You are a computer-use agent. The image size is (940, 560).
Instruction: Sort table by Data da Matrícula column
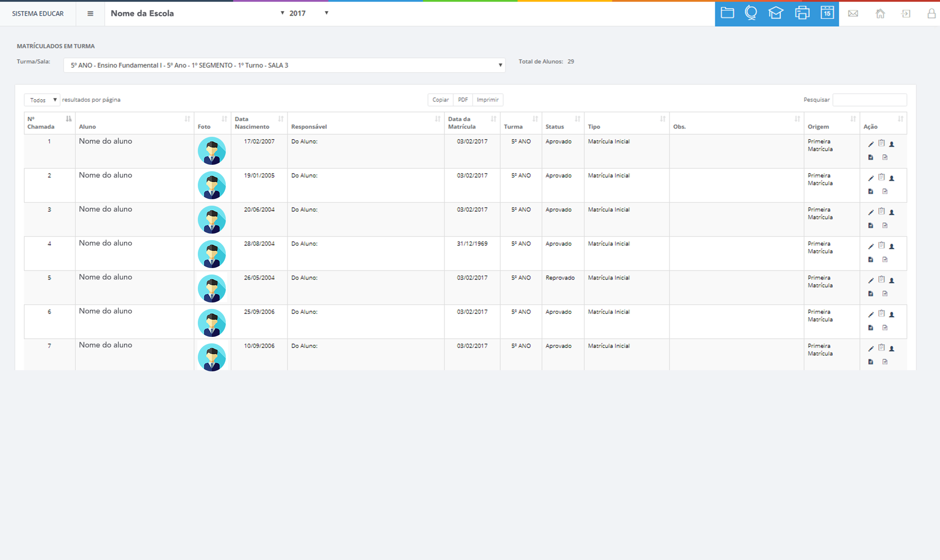point(472,123)
